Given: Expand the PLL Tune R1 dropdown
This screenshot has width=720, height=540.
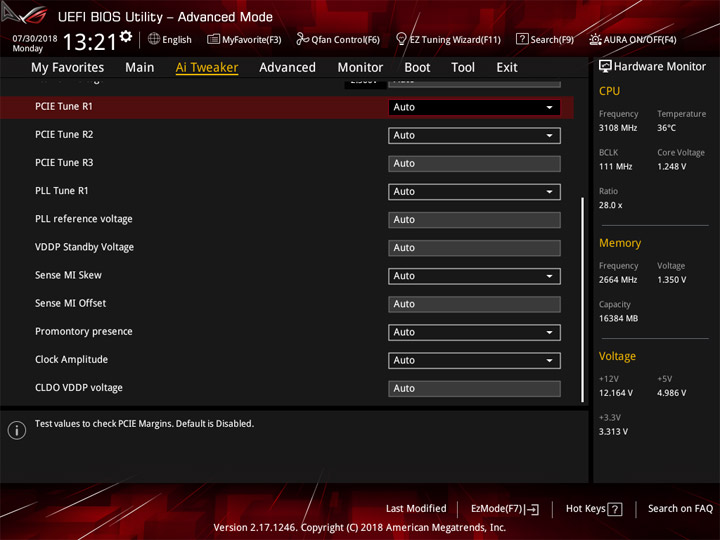Looking at the screenshot, I should pos(474,191).
